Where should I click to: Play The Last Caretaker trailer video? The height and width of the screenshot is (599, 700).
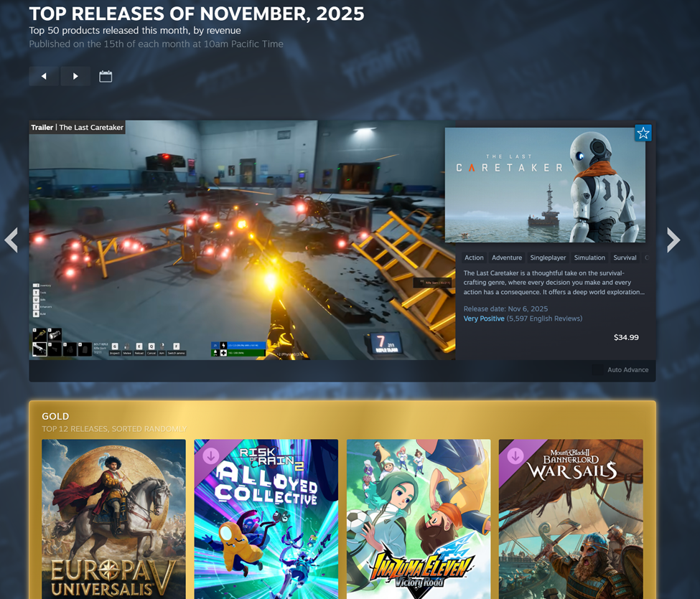(242, 240)
